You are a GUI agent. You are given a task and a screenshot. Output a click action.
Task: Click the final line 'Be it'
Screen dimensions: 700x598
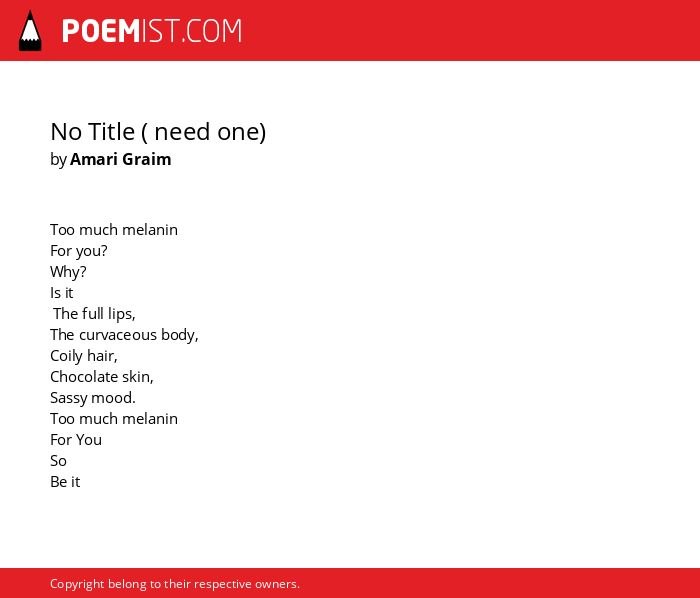65,482
